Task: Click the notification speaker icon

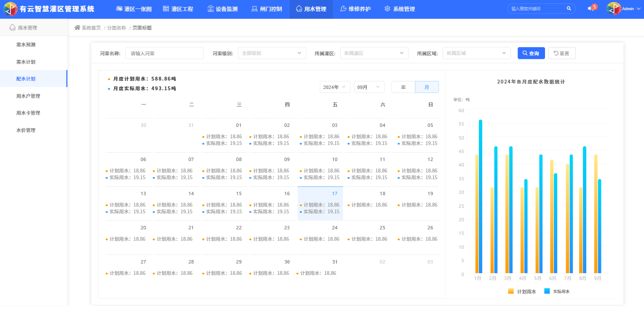Action: (x=591, y=8)
